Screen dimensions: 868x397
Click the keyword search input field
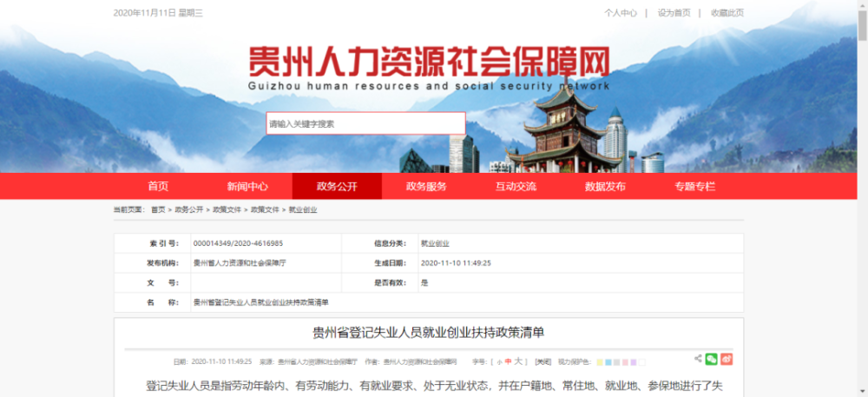click(365, 123)
